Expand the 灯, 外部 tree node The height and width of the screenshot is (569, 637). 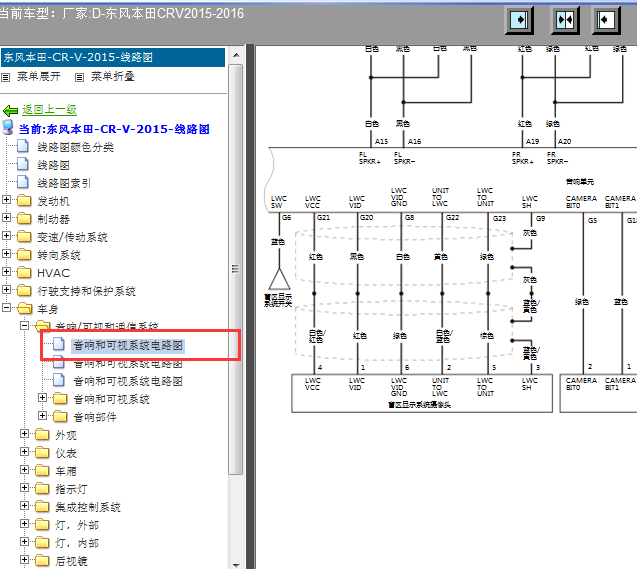click(x=24, y=524)
